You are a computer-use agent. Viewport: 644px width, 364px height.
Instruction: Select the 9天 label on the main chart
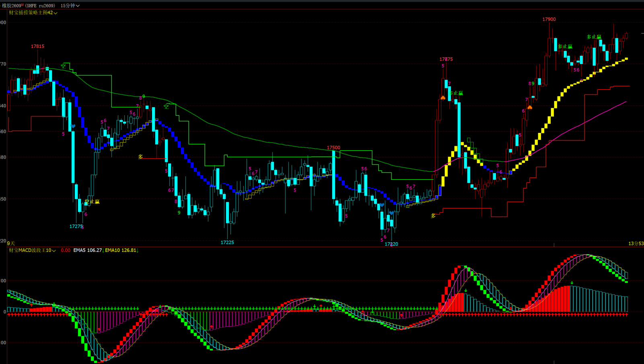pos(11,243)
